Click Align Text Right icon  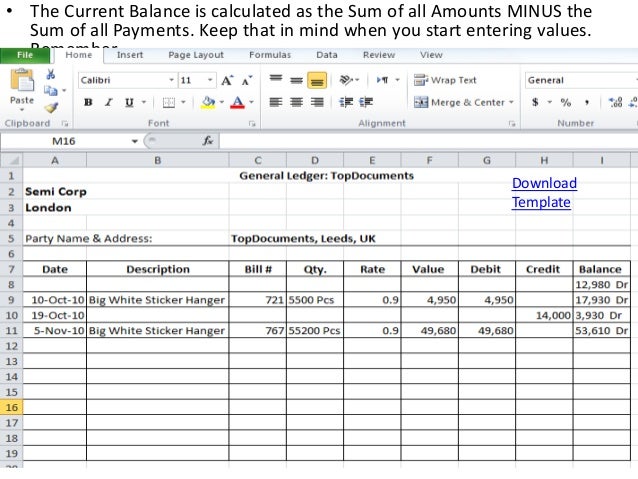317,102
